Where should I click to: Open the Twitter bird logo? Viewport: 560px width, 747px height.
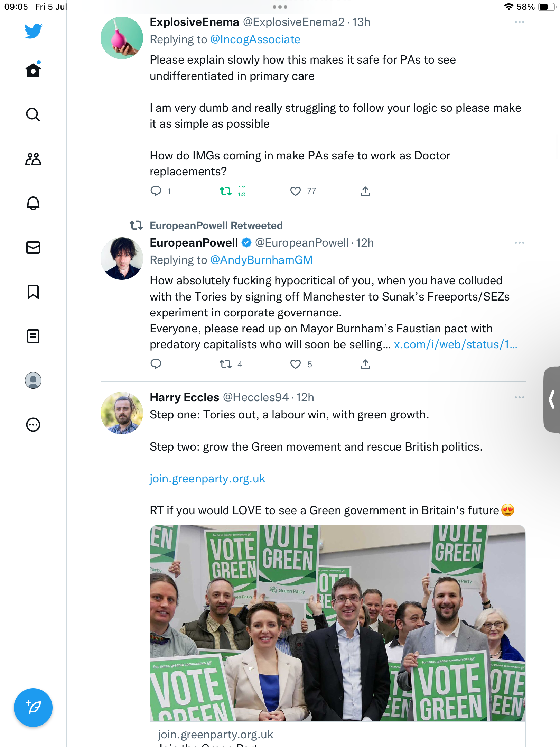33,31
